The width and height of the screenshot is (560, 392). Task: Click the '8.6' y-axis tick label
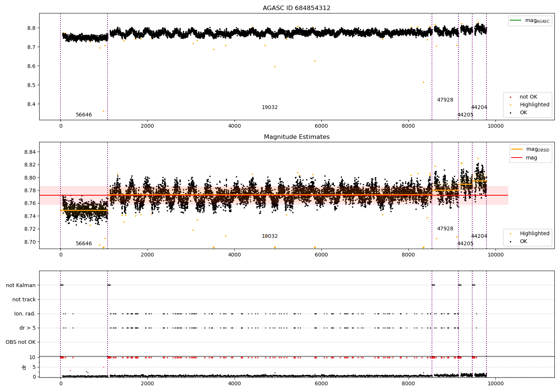point(31,66)
